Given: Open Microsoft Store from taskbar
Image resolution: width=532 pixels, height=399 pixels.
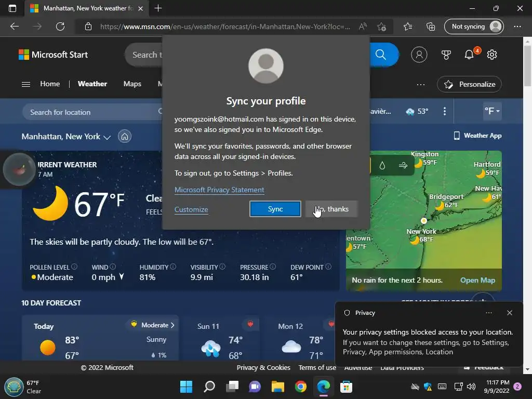Looking at the screenshot, I should click(x=347, y=387).
